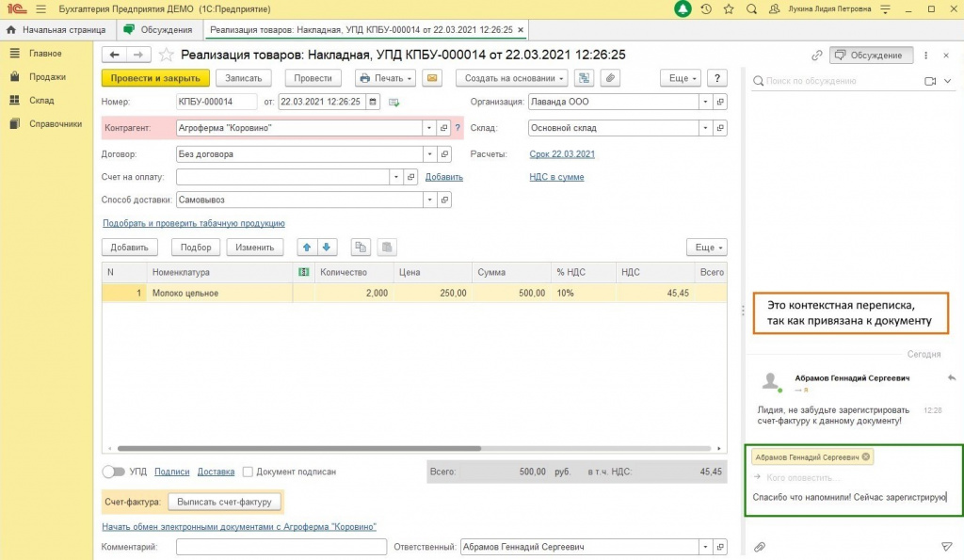Image resolution: width=964 pixels, height=560 pixels.
Task: Check Документ подписан checkbox
Action: point(248,472)
